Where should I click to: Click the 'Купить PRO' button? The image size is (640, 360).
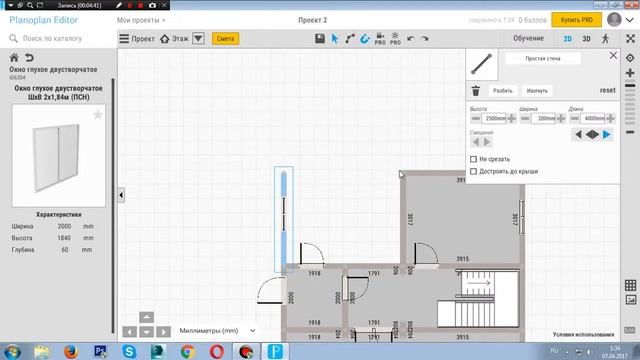[576, 20]
